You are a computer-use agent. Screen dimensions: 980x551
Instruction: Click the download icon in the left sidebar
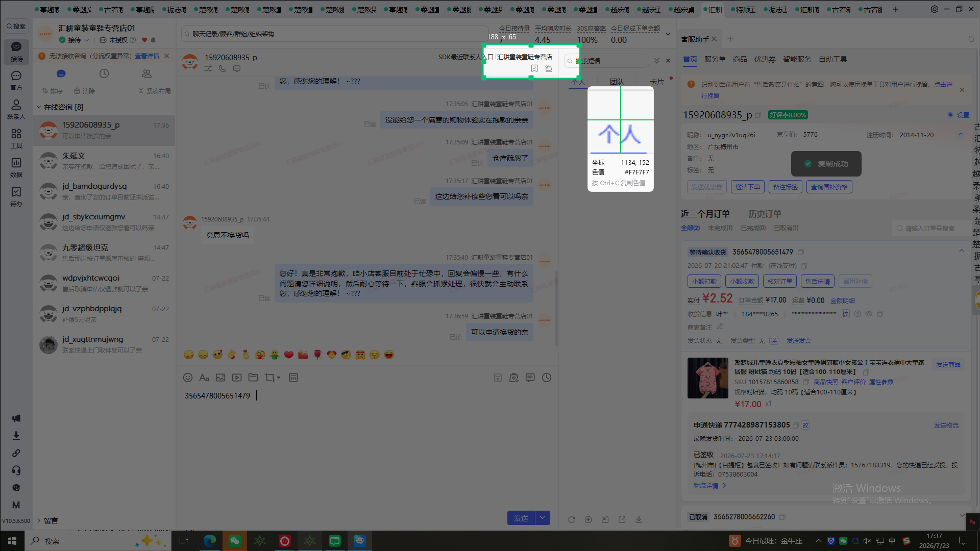16,436
